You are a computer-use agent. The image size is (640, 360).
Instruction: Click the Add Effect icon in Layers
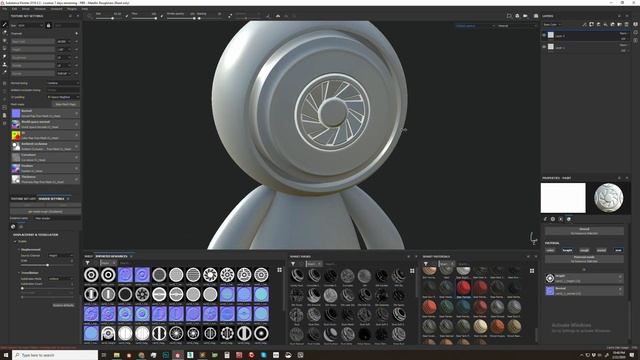pos(584,24)
